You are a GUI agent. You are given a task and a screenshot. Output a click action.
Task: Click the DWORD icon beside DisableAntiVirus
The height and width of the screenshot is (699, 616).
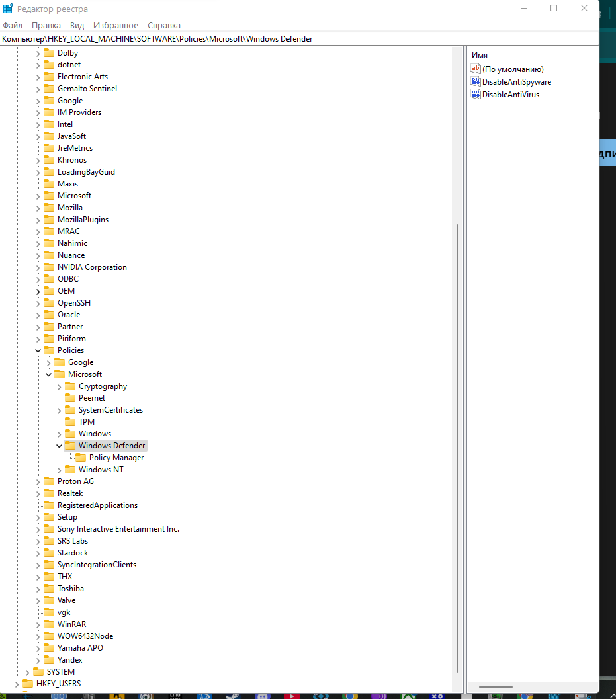tap(476, 94)
